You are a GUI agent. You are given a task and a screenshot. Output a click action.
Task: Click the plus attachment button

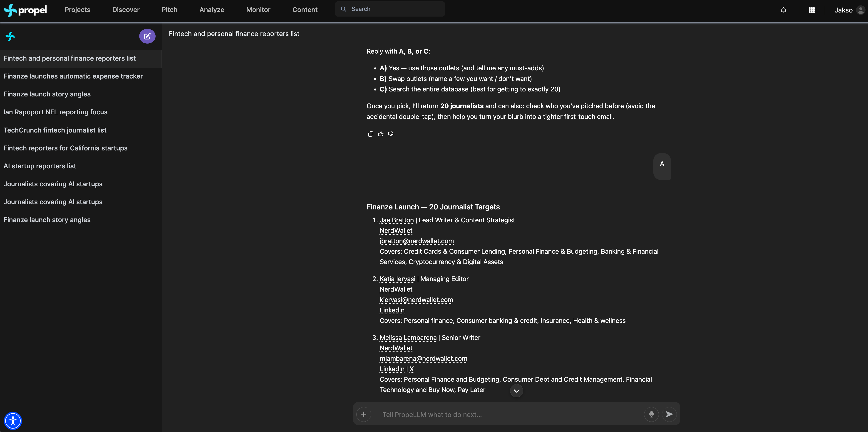pyautogui.click(x=364, y=414)
